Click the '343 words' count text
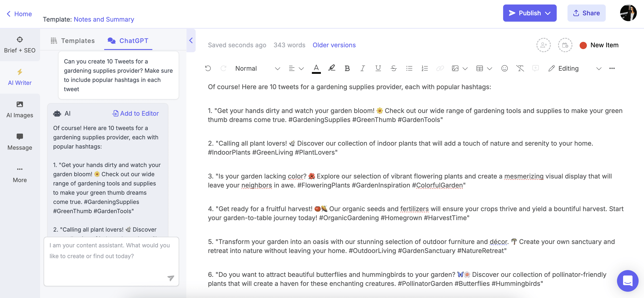This screenshot has height=298, width=644. (x=289, y=45)
